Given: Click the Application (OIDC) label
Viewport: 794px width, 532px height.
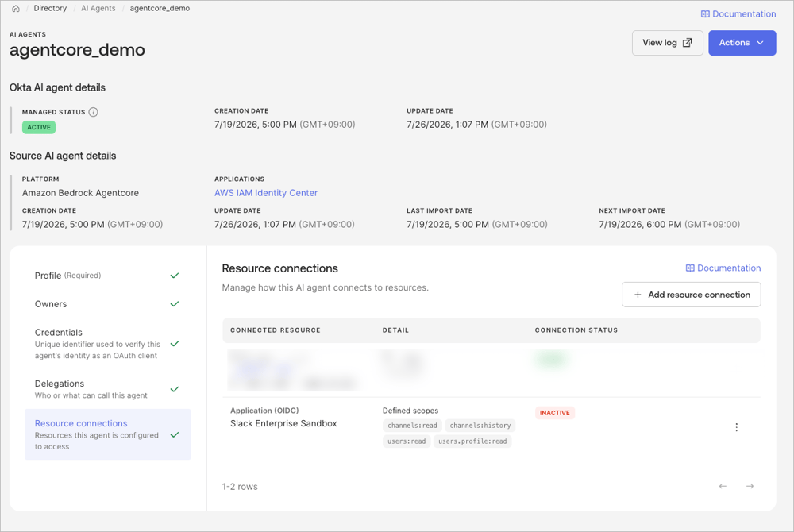Looking at the screenshot, I should 264,411.
